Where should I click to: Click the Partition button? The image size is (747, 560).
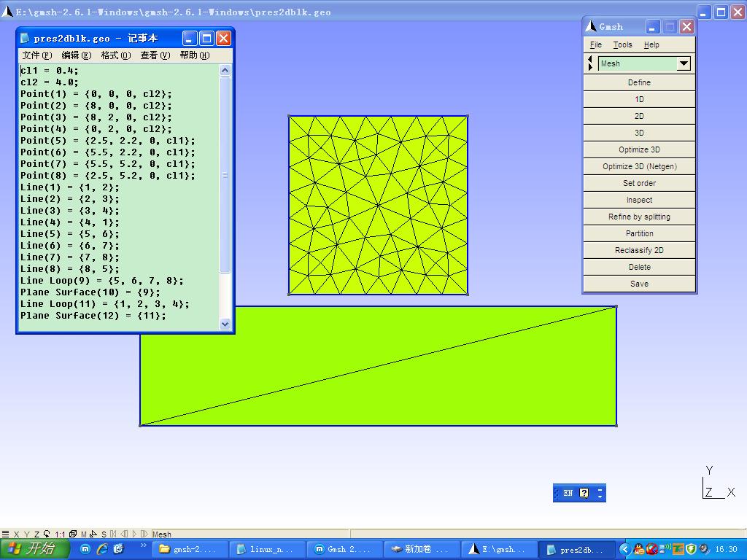639,233
